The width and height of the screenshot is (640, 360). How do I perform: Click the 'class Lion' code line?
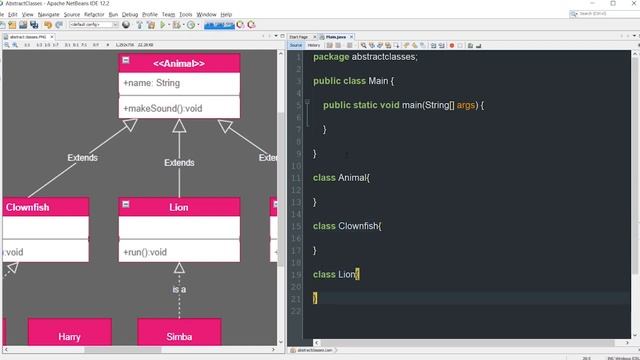pos(336,274)
